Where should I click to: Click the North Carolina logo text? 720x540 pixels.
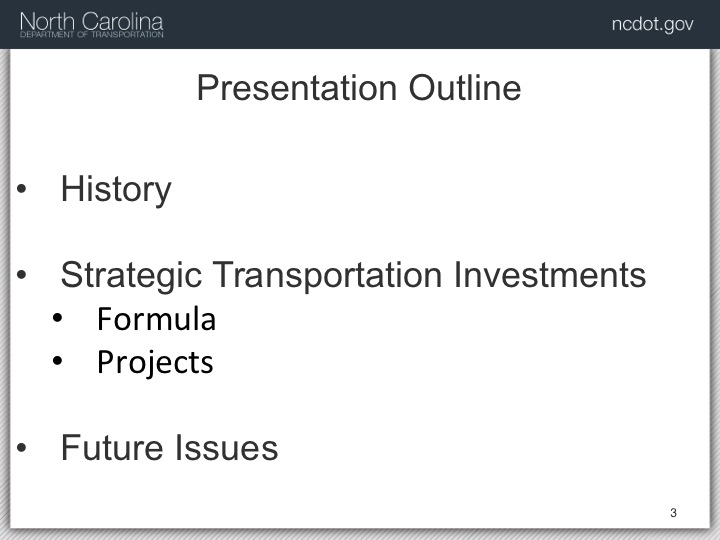(92, 22)
